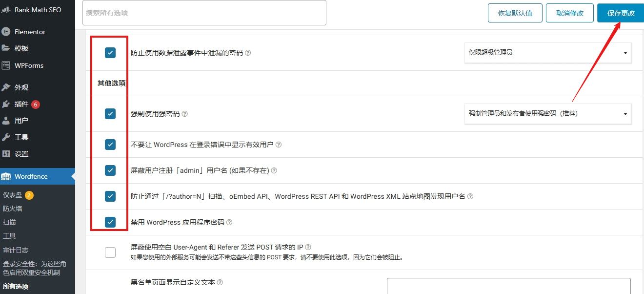644x294 pixels.
Task: Uncheck 禁用 WordPress 应用程序密码
Action: click(110, 222)
